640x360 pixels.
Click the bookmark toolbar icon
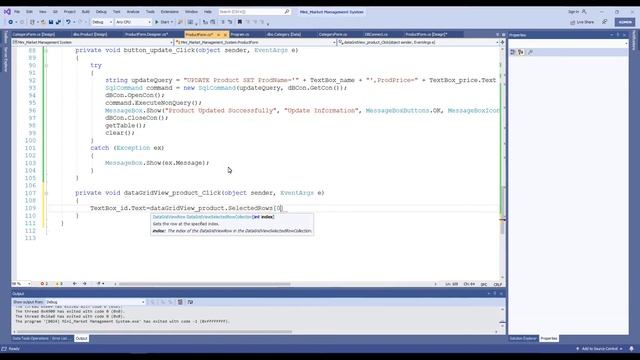click(240, 22)
